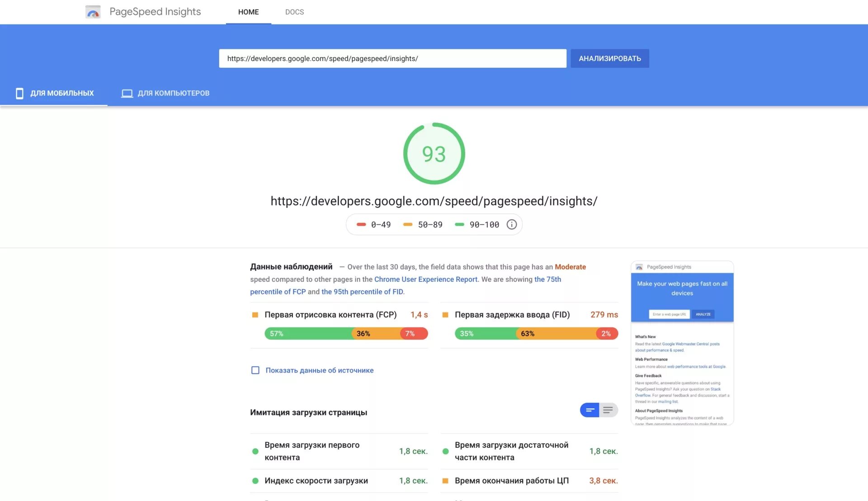Click the red 0–49 legend marker

(361, 224)
